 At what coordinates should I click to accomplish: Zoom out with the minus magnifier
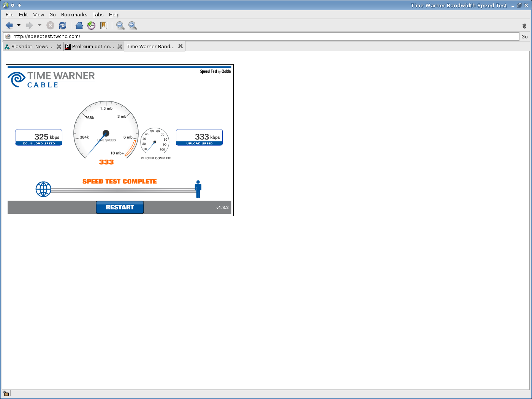(x=120, y=25)
